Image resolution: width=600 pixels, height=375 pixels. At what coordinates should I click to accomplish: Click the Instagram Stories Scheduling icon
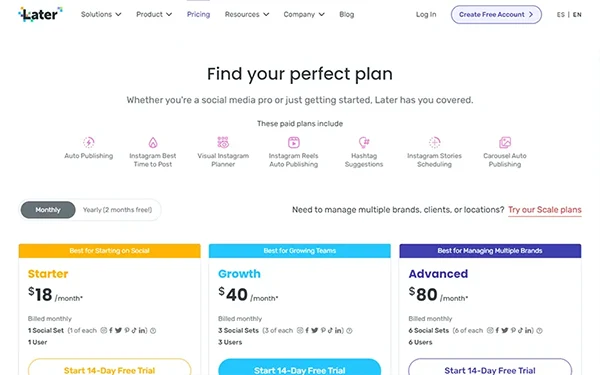click(x=434, y=142)
